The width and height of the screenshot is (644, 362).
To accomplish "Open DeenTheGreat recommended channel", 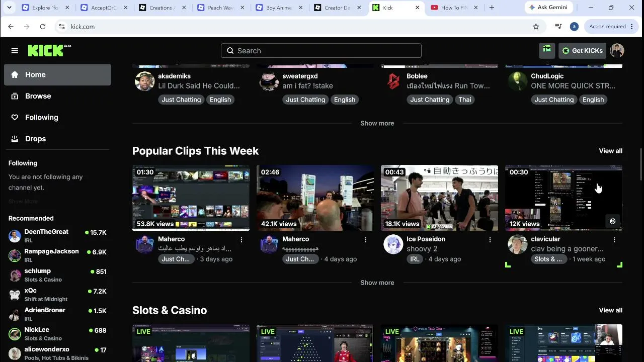I will click(57, 236).
